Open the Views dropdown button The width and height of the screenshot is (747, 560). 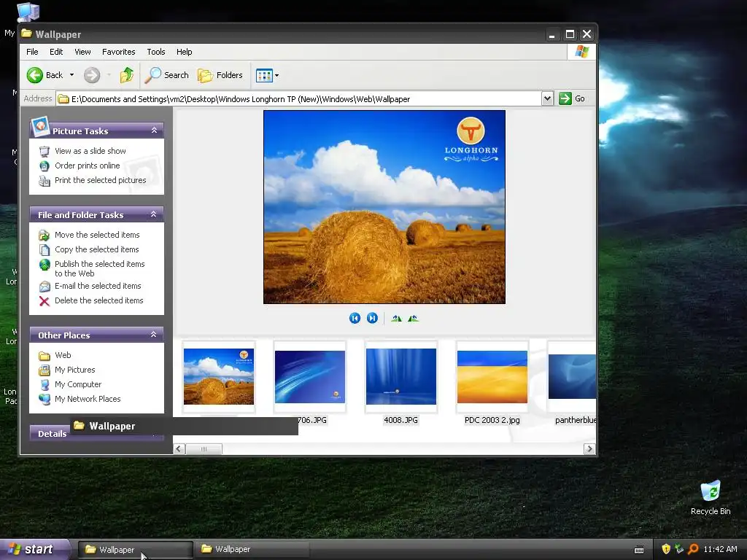click(x=267, y=75)
